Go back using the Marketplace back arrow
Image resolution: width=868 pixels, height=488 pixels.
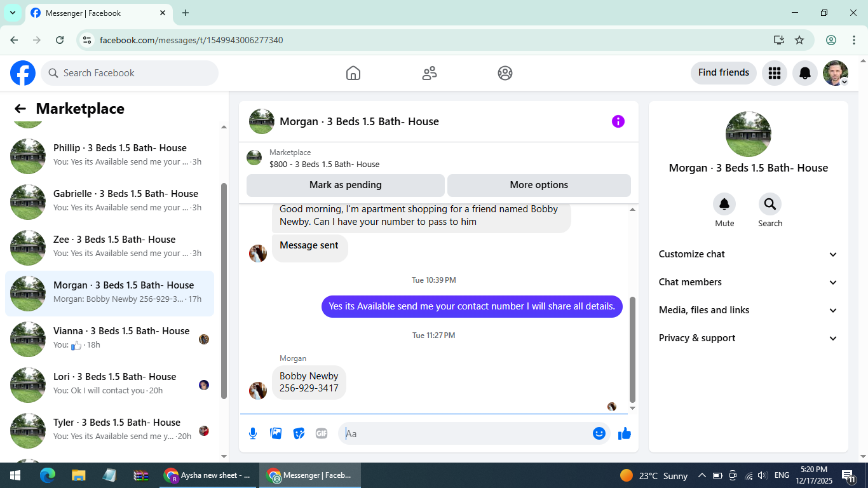point(20,109)
